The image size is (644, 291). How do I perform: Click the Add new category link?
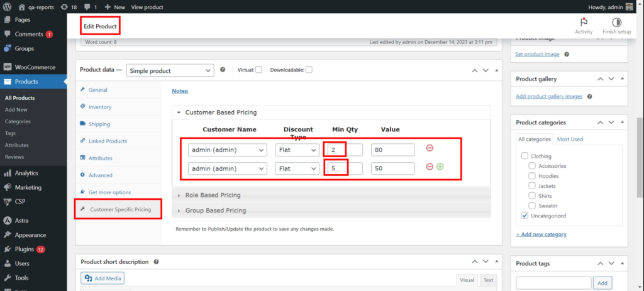point(541,234)
